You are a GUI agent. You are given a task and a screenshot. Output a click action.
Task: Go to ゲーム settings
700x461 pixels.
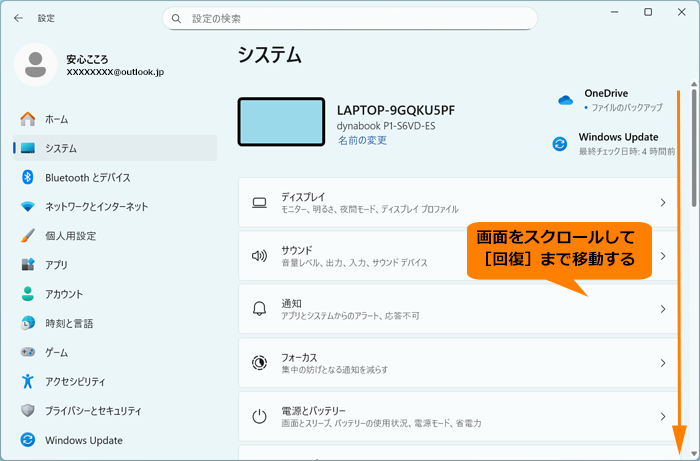115,353
